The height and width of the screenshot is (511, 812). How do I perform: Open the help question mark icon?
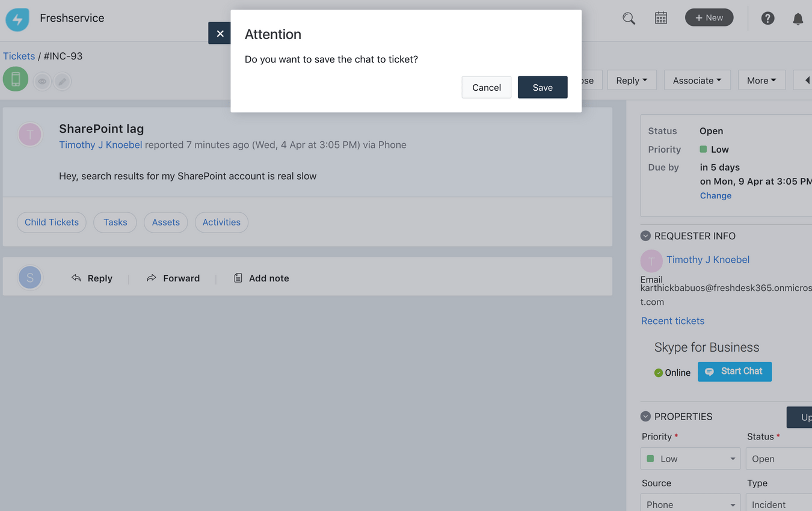pos(767,19)
